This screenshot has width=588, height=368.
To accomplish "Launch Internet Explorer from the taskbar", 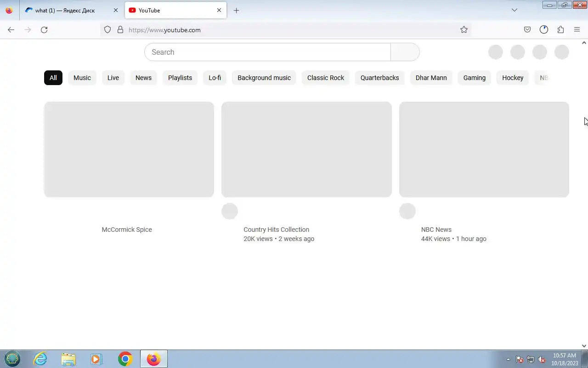I will click(x=40, y=359).
